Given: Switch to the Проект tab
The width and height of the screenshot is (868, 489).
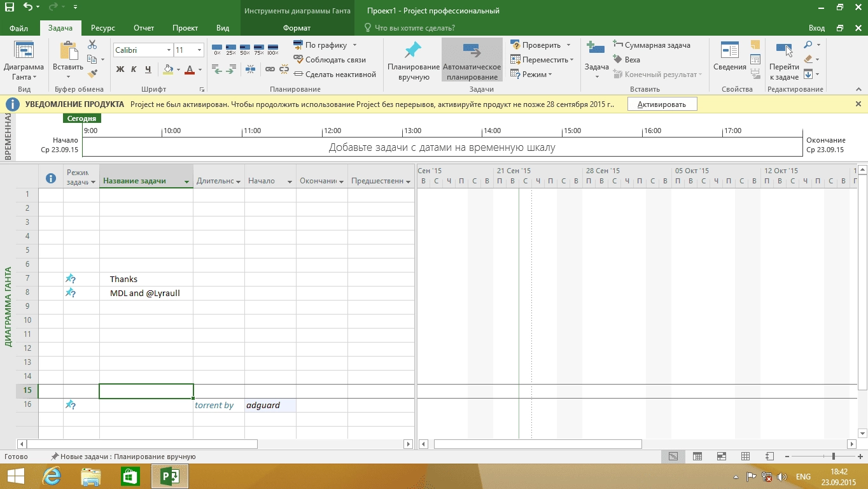Looking at the screenshot, I should tap(185, 28).
